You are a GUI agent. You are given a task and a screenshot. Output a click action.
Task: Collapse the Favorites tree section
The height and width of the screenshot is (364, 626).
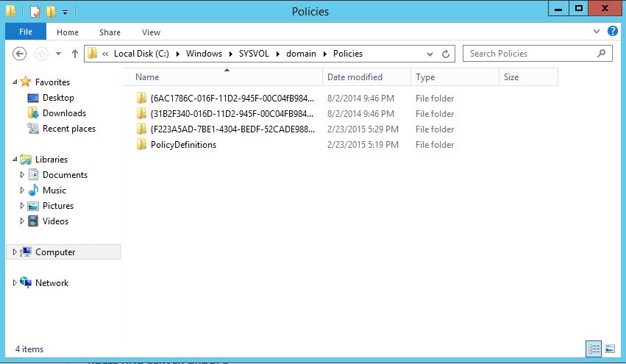[x=15, y=82]
